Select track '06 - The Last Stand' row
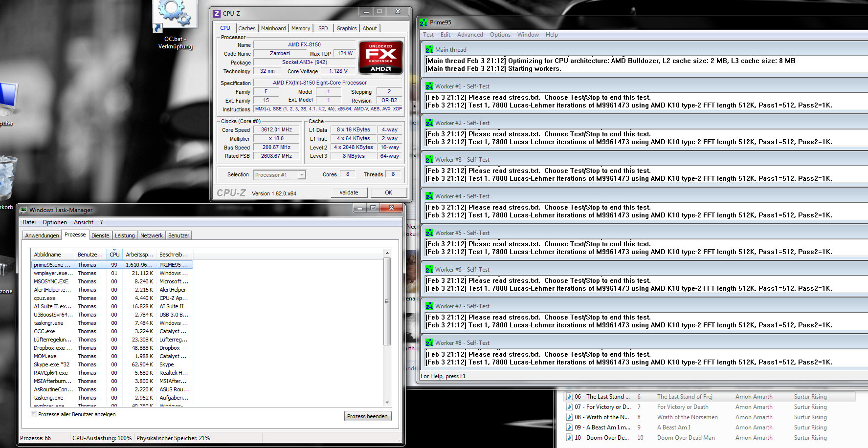The width and height of the screenshot is (868, 448). (710, 397)
